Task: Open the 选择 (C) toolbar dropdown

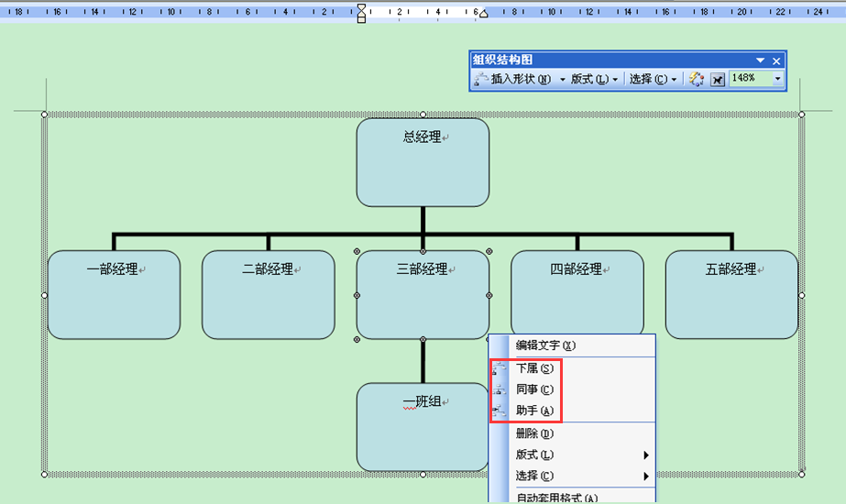Action: coord(653,80)
